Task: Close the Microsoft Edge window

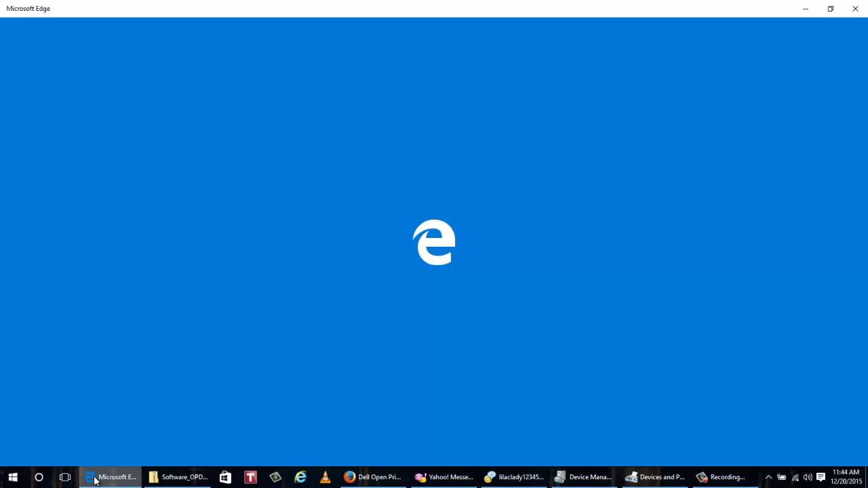Action: tap(855, 9)
